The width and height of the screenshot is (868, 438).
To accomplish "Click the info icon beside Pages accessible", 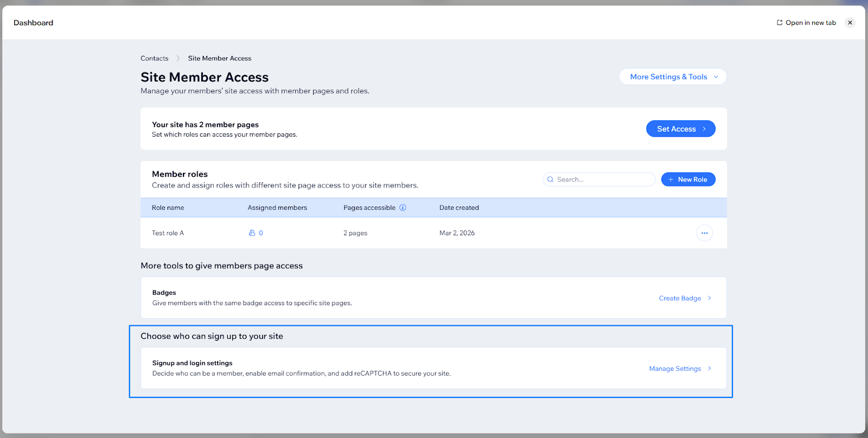I will point(403,208).
